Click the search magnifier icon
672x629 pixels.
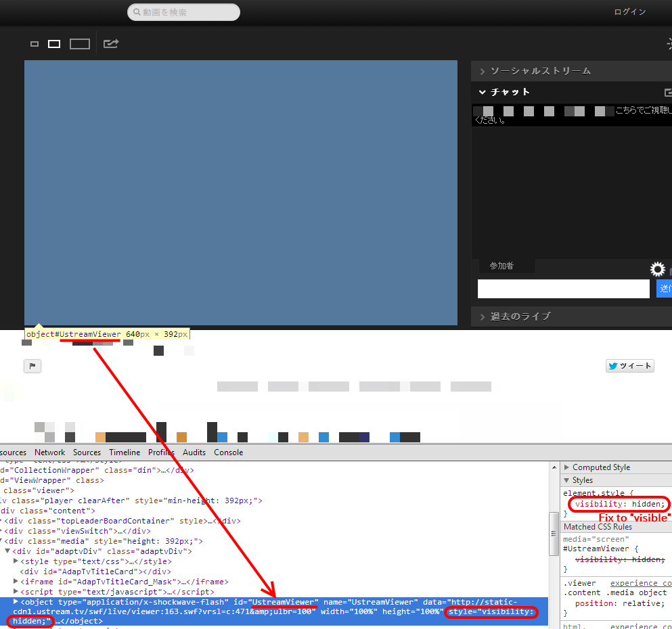(137, 12)
